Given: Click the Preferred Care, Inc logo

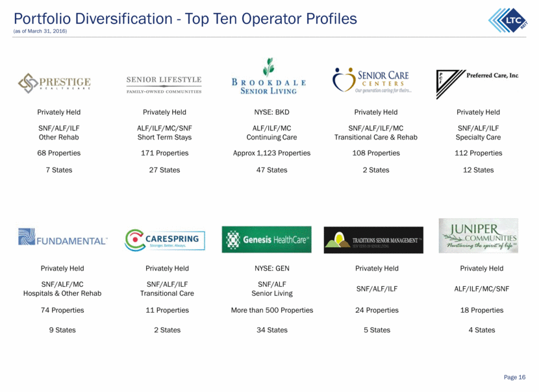Looking at the screenshot, I should coord(477,84).
